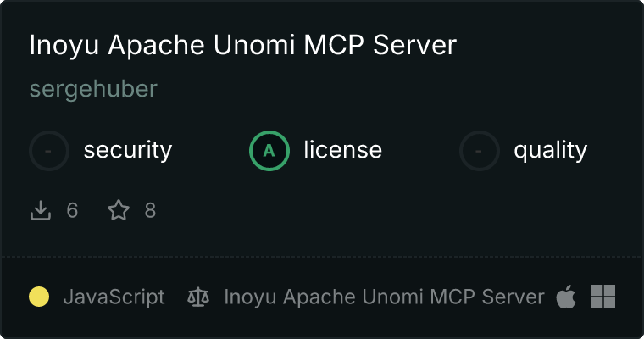Click the star count number 8
644x339 pixels.
pos(150,210)
